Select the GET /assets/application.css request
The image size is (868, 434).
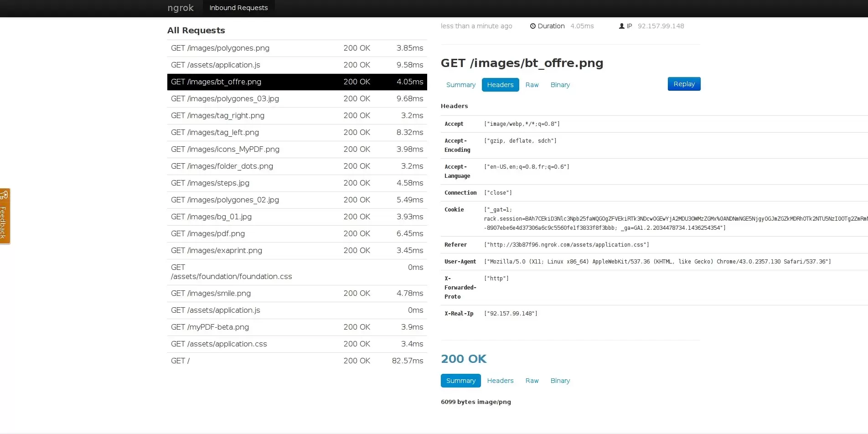[296, 344]
